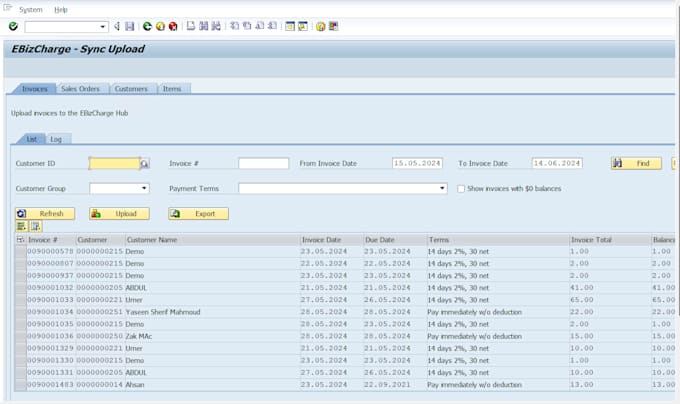Expand the Customer Group dropdown
This screenshot has height=404, width=680.
(144, 189)
